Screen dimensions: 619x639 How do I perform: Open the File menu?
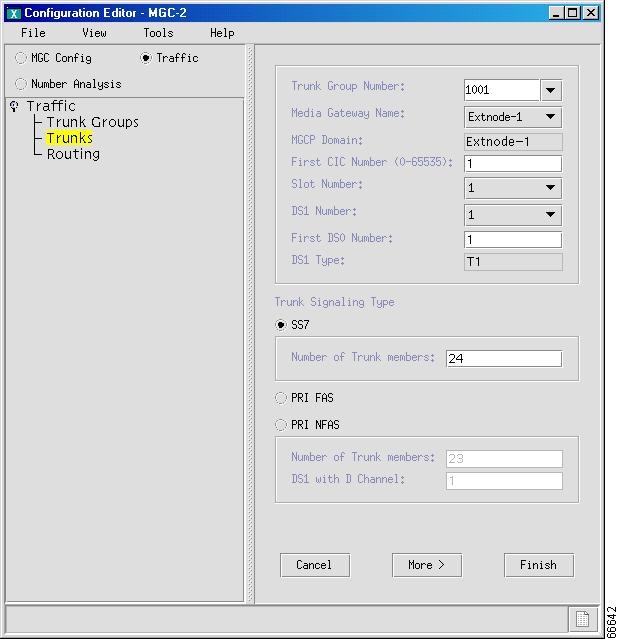pyautogui.click(x=33, y=33)
